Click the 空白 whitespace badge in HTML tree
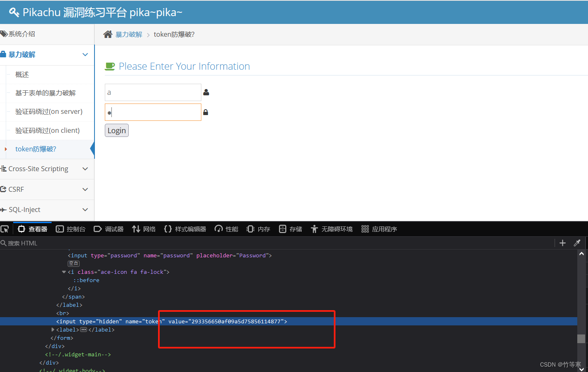This screenshot has height=372, width=588. tap(74, 264)
